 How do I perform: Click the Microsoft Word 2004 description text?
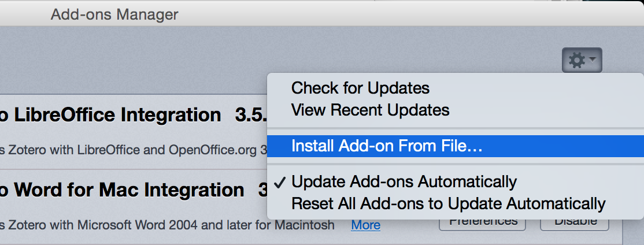point(166,225)
